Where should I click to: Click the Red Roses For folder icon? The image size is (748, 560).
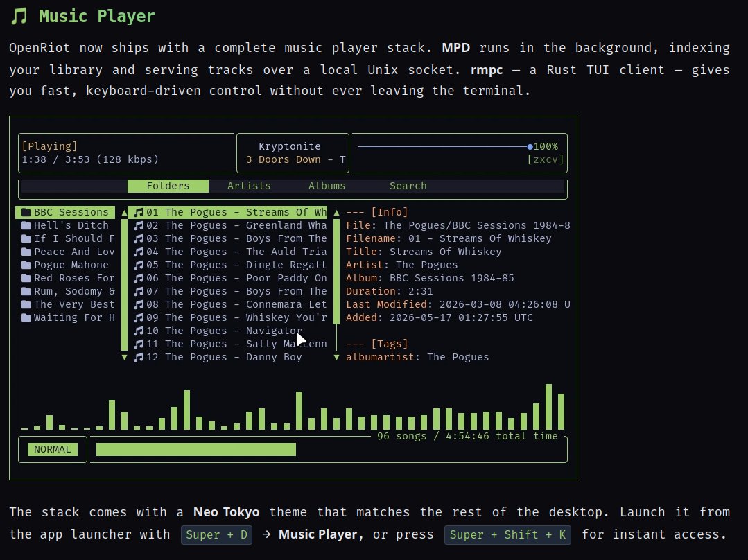tap(26, 278)
